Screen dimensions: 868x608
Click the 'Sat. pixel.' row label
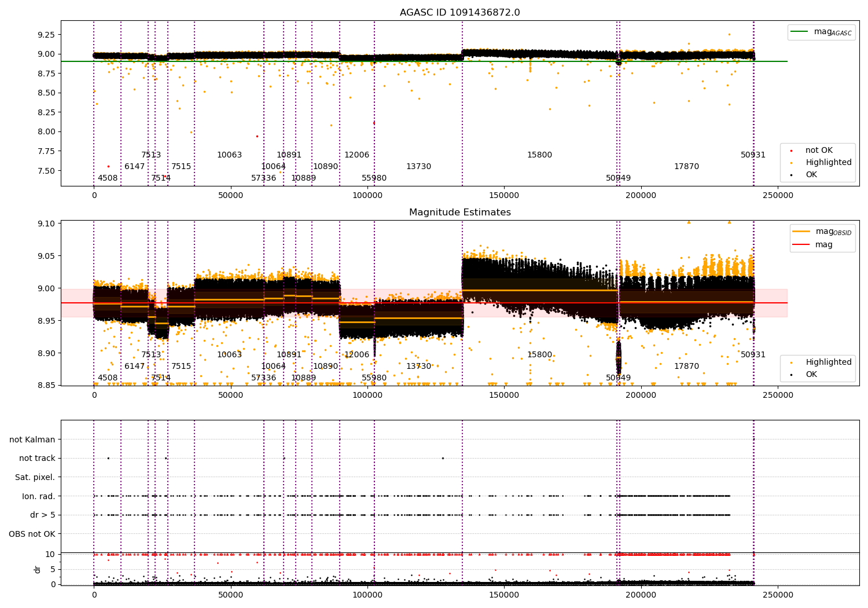click(x=35, y=477)
